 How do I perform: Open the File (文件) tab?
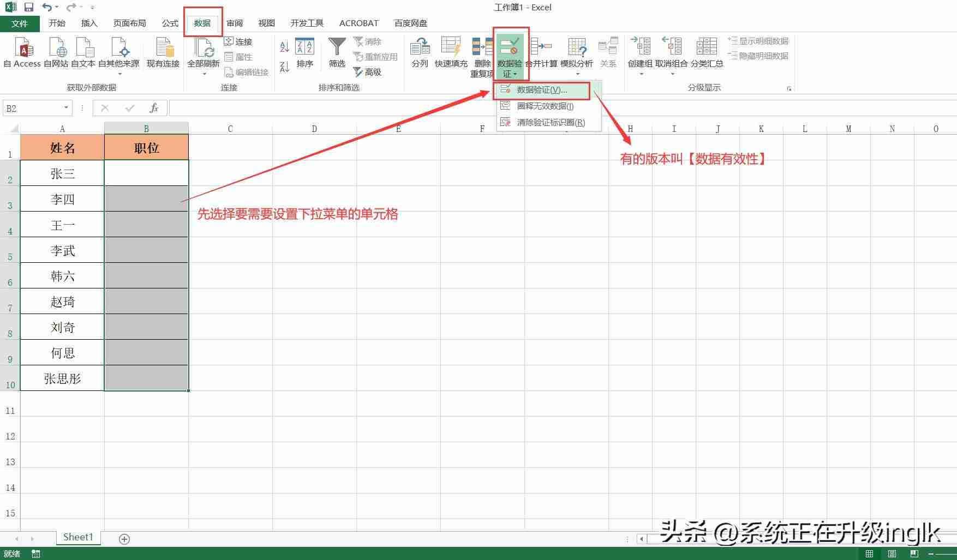tap(20, 23)
